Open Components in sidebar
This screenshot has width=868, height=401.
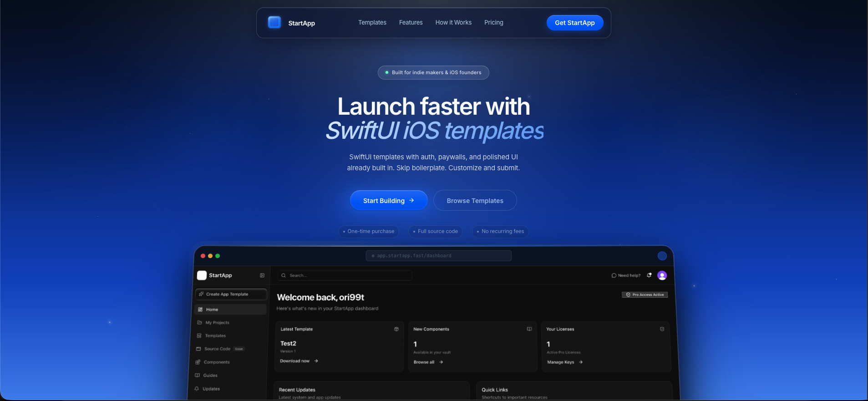click(213, 362)
